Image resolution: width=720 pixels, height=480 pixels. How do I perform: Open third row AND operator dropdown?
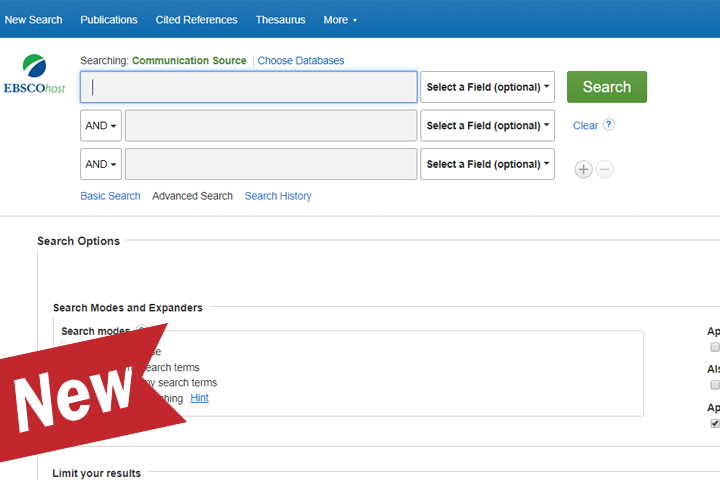pyautogui.click(x=101, y=164)
